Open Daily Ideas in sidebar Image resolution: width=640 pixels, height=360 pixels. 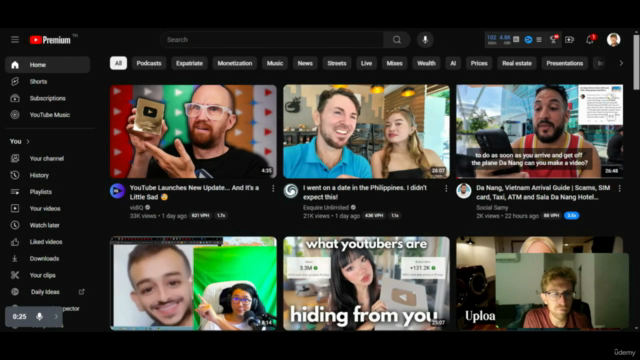[48, 292]
